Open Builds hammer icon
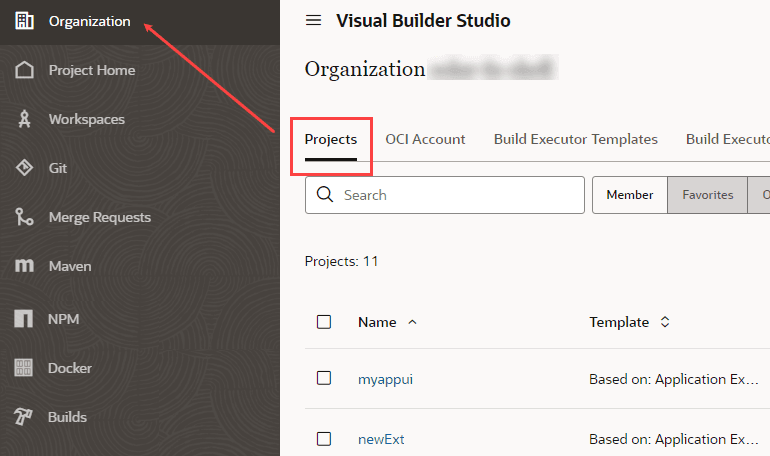Image resolution: width=770 pixels, height=456 pixels. [23, 417]
